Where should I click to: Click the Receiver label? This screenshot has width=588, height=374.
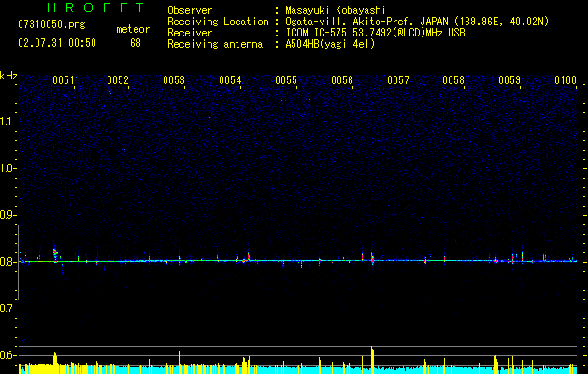(x=190, y=33)
